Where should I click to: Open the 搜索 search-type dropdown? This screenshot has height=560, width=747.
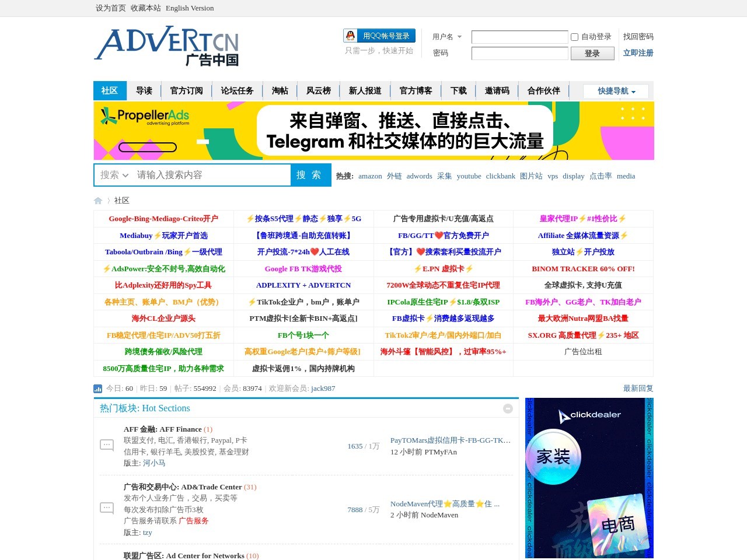click(113, 175)
